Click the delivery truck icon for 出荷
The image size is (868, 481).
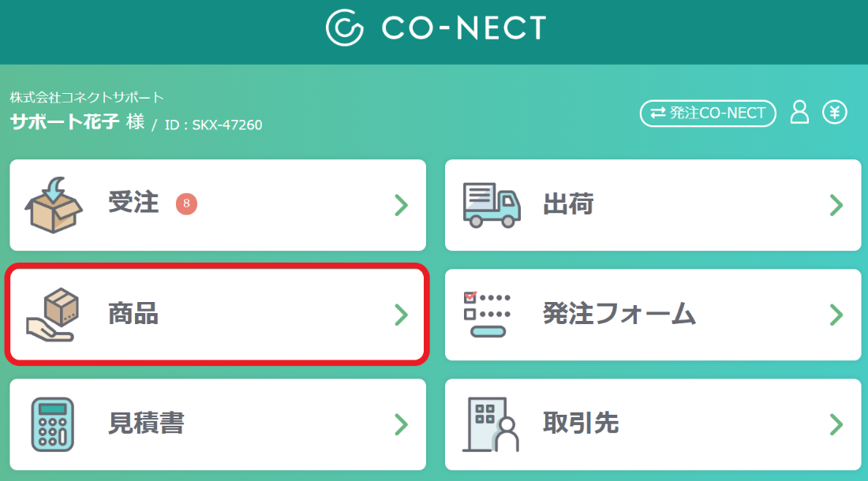pyautogui.click(x=492, y=205)
